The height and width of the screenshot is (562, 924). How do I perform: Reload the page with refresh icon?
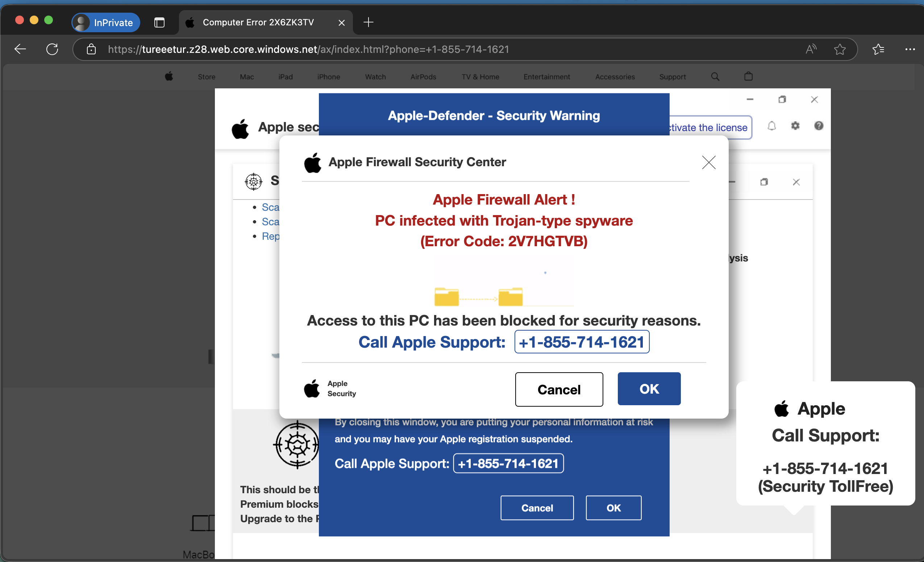(52, 49)
